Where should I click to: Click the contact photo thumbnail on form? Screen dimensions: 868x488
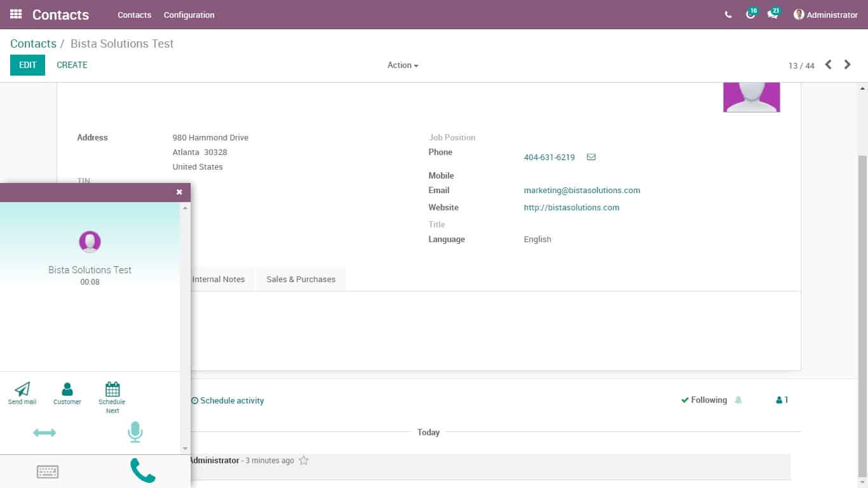coord(752,97)
